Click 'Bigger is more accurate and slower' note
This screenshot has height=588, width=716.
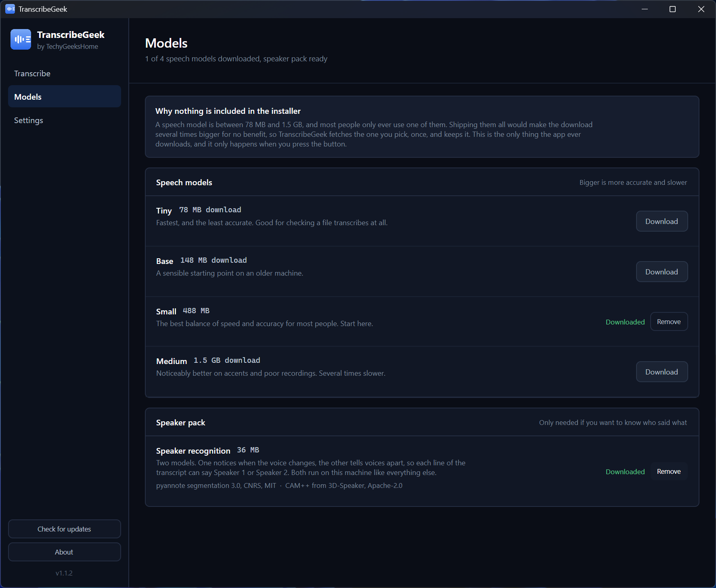pos(633,182)
